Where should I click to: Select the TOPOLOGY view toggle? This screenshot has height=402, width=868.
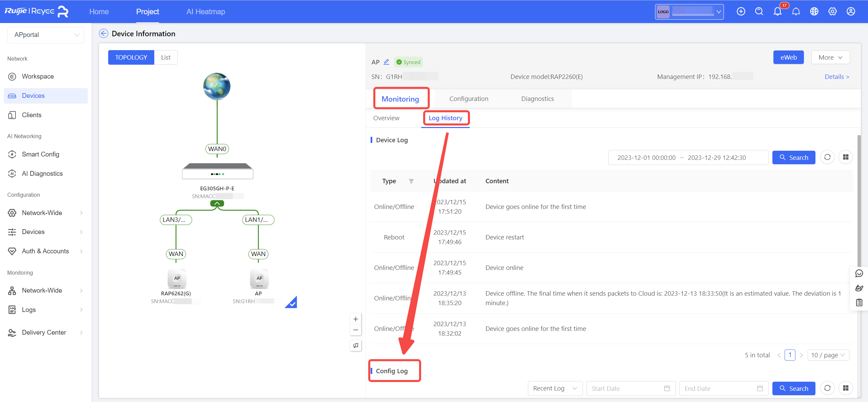click(x=131, y=57)
